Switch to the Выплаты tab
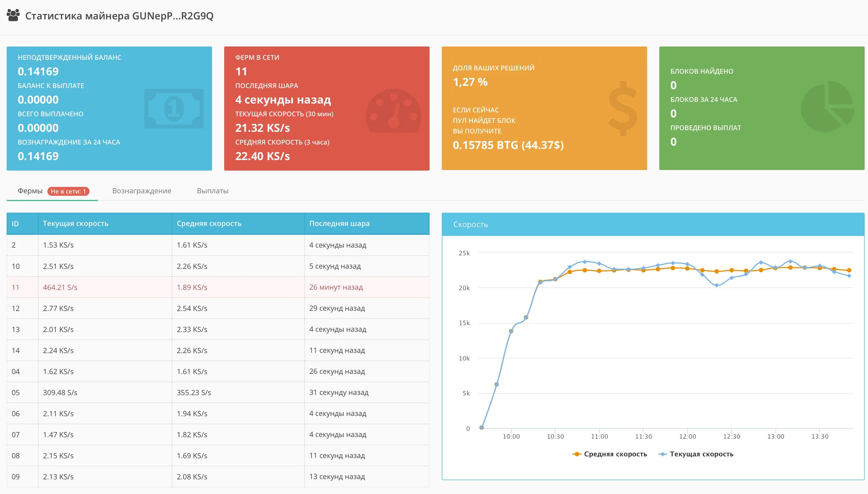Viewport: 868px width, 494px height. 213,191
